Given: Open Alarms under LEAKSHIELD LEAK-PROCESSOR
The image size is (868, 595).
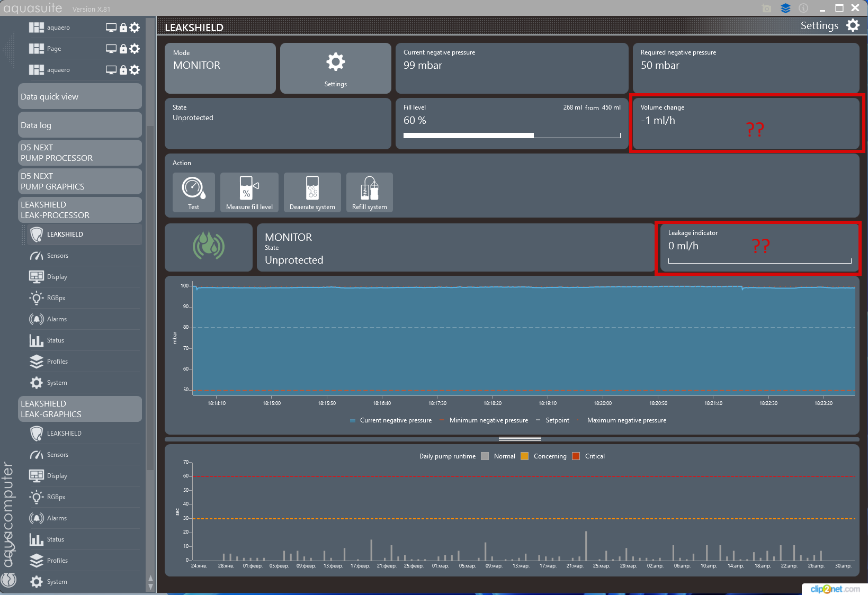Looking at the screenshot, I should coord(57,319).
